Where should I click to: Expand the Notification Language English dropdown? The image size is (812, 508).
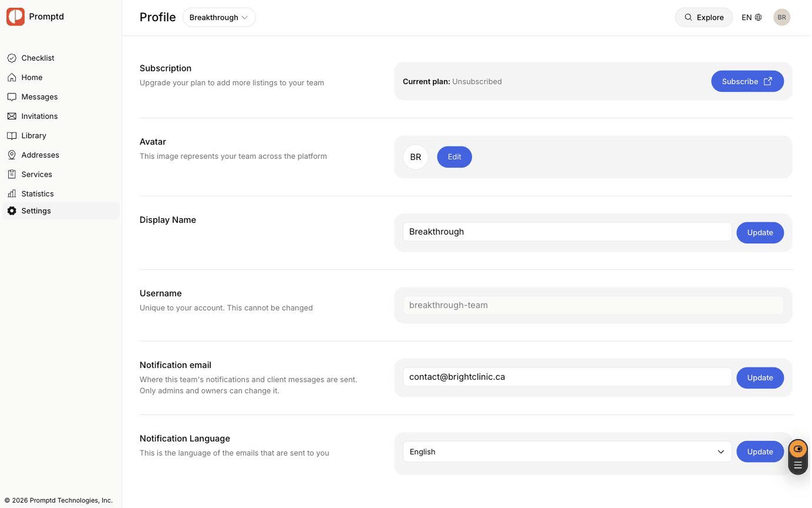pyautogui.click(x=567, y=451)
